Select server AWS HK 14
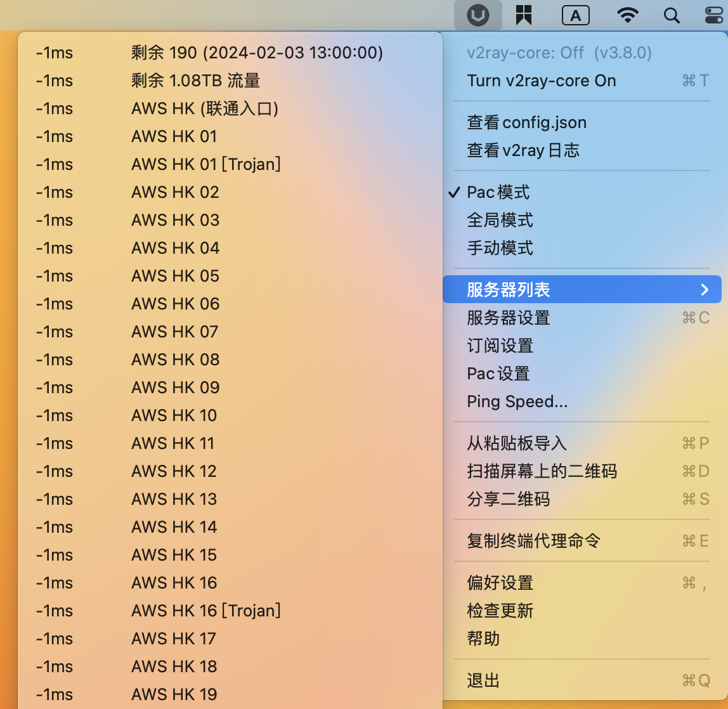The image size is (728, 709). 230,526
